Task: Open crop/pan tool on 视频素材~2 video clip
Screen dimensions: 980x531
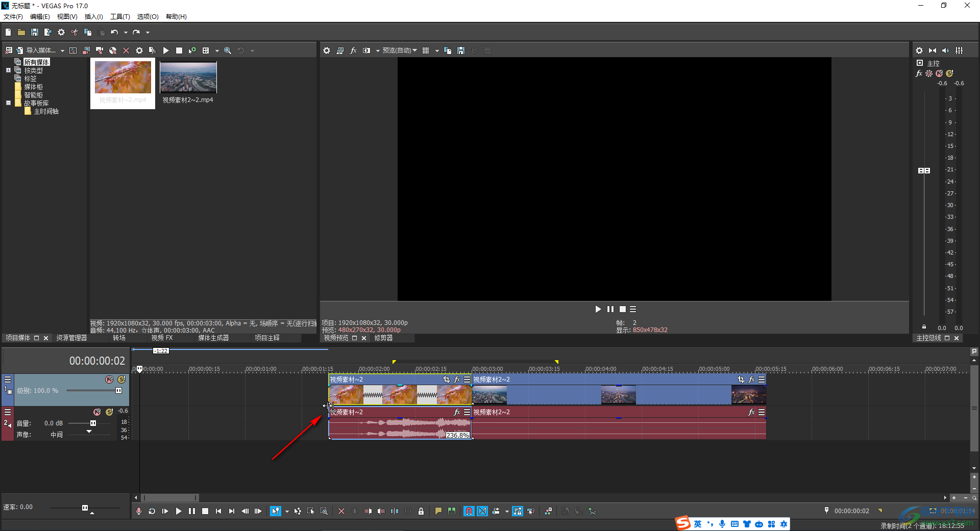Action: 447,380
